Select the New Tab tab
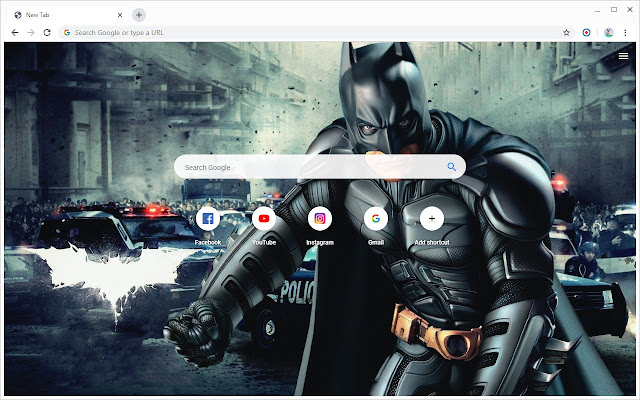This screenshot has width=640, height=400. pos(67,15)
